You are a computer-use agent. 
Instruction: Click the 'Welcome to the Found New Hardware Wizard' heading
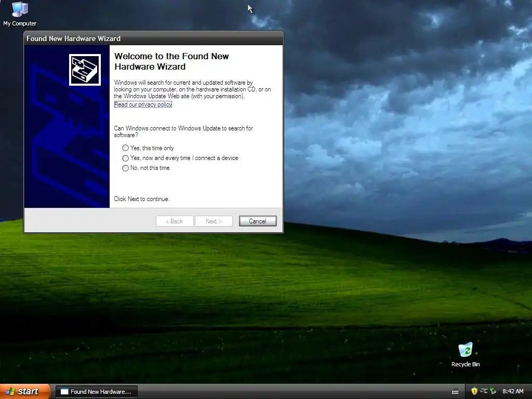click(x=171, y=61)
